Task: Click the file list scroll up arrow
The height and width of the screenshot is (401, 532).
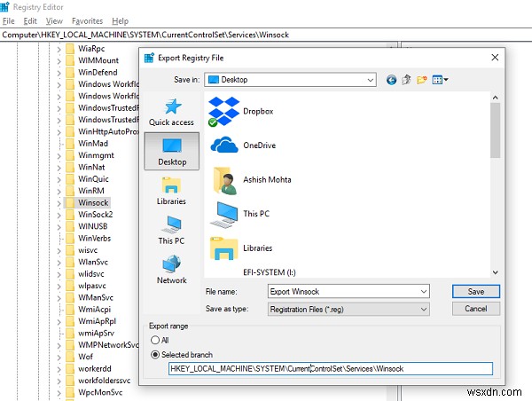Action: pos(496,98)
